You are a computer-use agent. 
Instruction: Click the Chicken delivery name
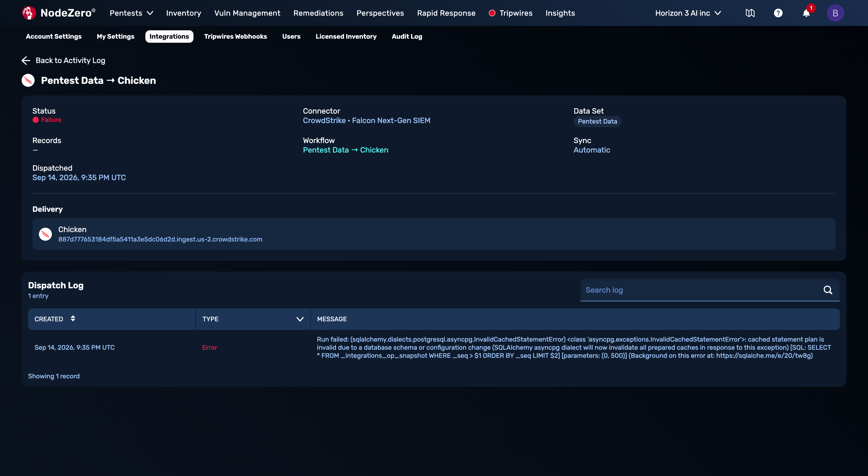(x=72, y=230)
